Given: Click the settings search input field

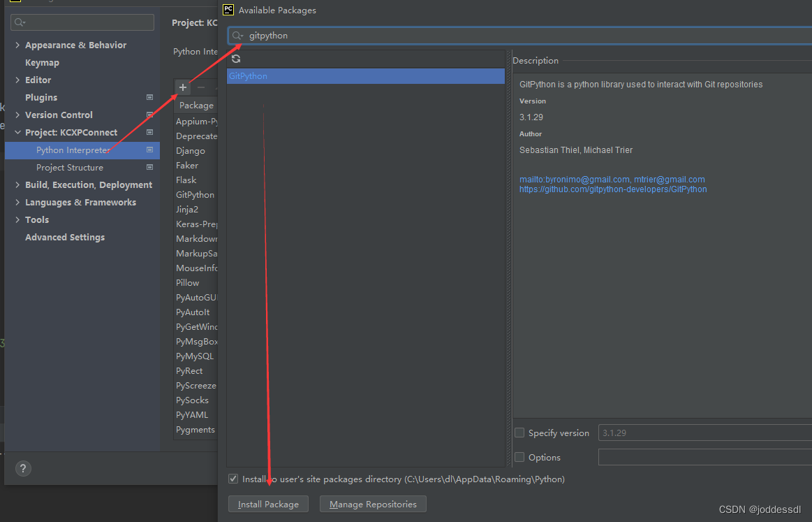Looking at the screenshot, I should point(82,22).
